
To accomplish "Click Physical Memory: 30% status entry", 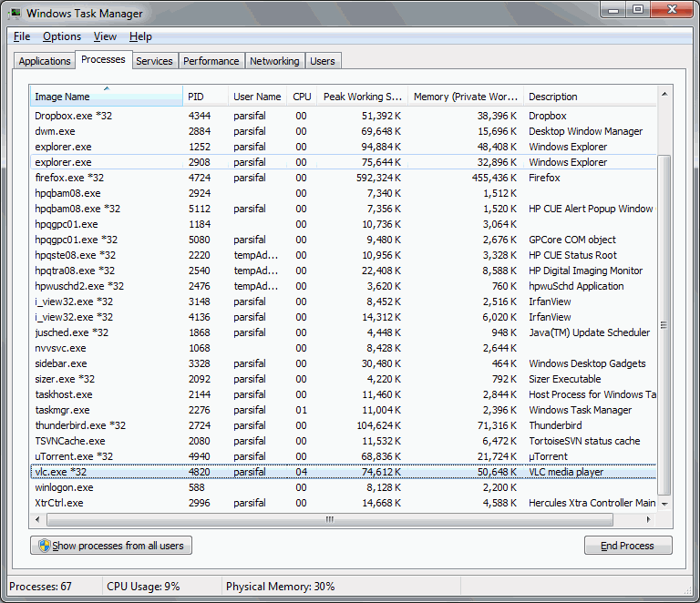I will tap(281, 587).
